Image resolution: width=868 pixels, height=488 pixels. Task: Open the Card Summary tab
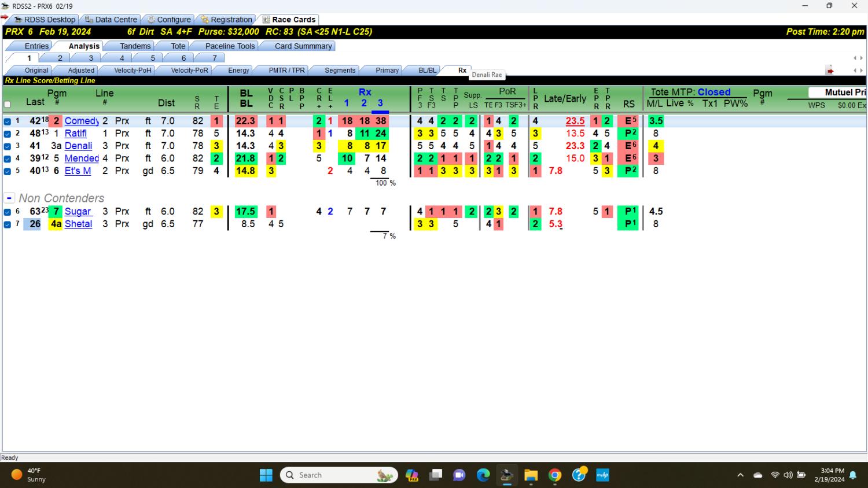click(303, 46)
